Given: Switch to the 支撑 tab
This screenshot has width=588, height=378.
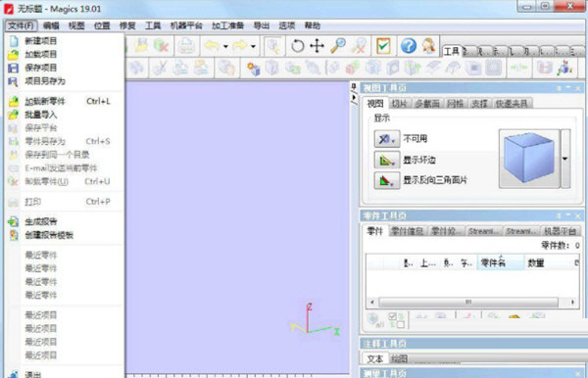Looking at the screenshot, I should tap(479, 104).
